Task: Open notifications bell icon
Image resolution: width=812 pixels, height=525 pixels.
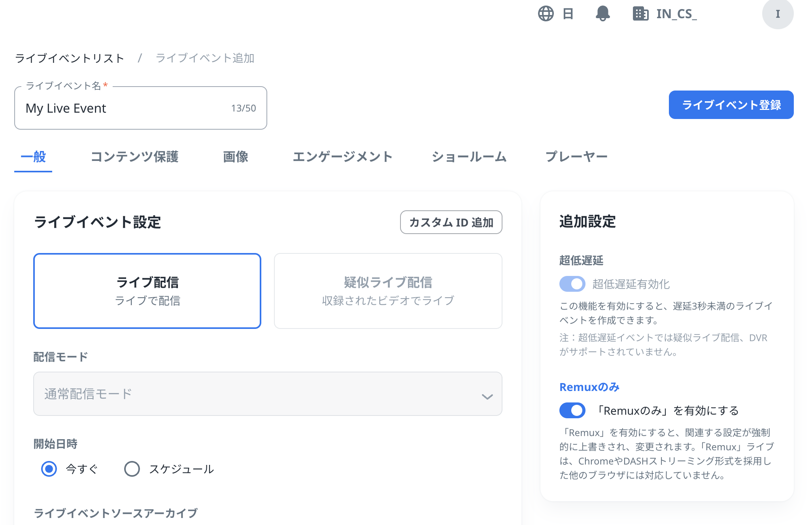Action: [x=602, y=14]
